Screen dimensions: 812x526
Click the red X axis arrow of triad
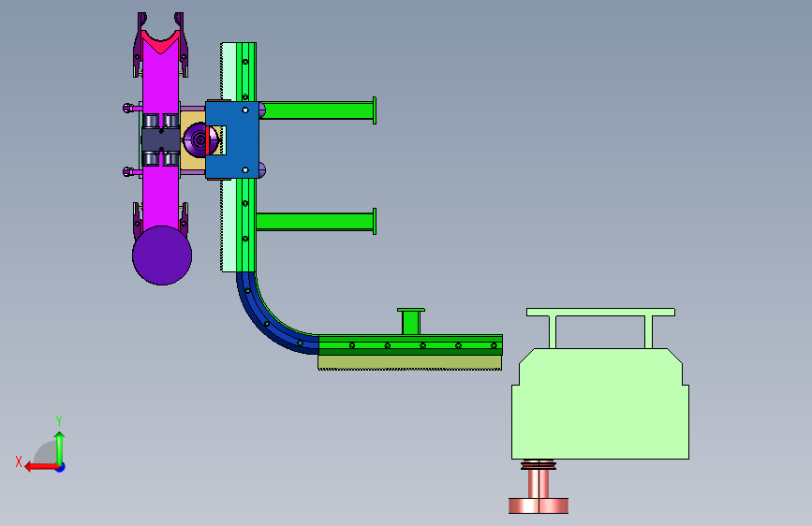click(41, 467)
